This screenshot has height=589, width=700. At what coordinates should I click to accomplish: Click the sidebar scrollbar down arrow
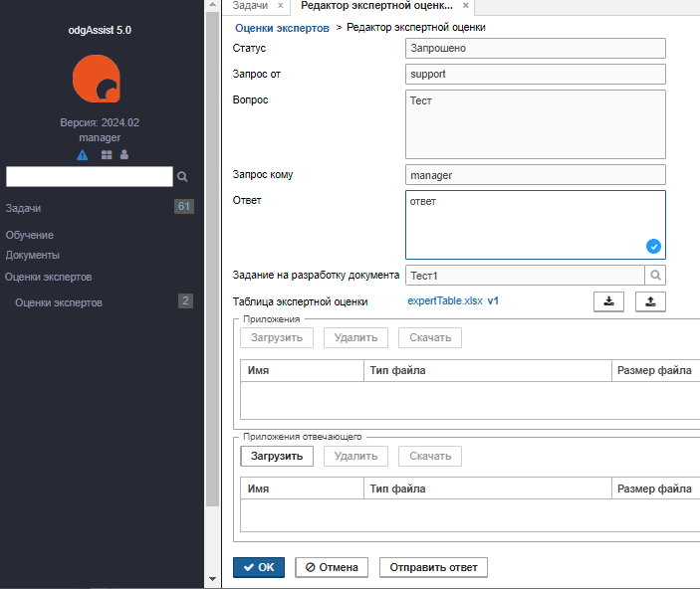(x=212, y=579)
